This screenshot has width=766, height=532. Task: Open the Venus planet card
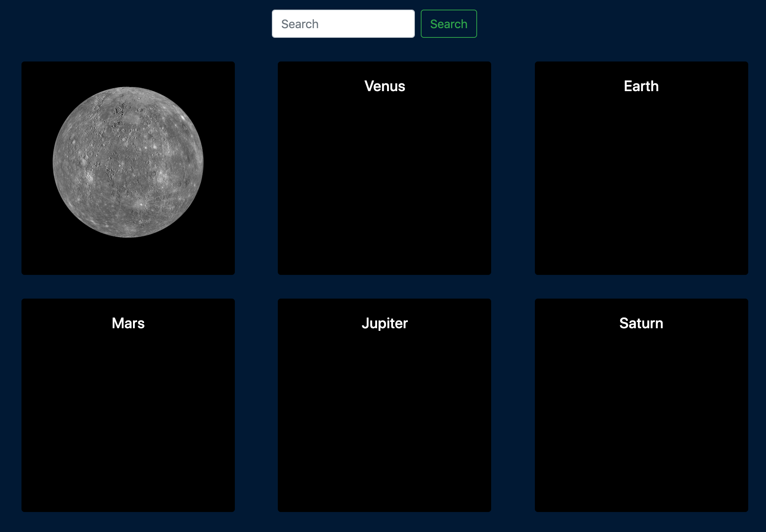click(x=384, y=168)
